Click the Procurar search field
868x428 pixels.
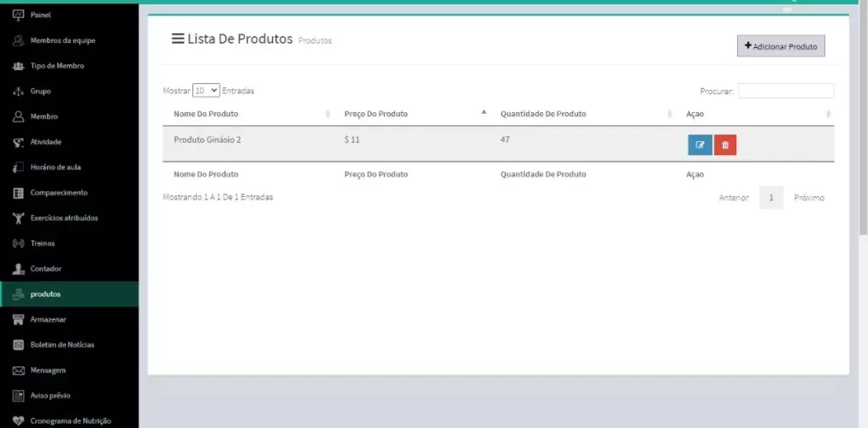785,91
